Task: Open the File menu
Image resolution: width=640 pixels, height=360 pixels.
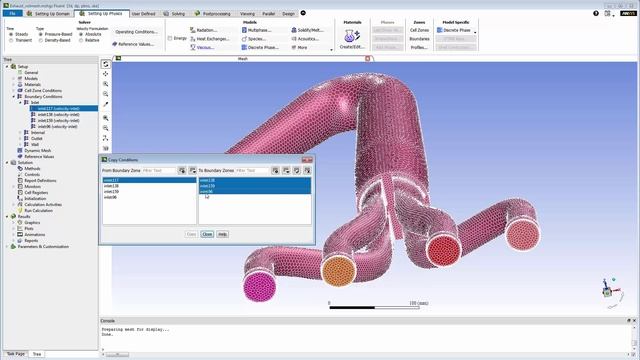Action: click(x=13, y=13)
